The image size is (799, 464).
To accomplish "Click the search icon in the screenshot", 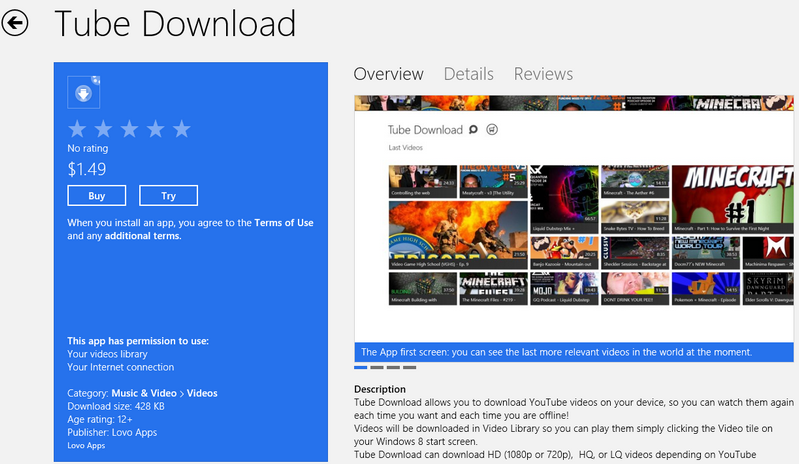I will pos(474,129).
